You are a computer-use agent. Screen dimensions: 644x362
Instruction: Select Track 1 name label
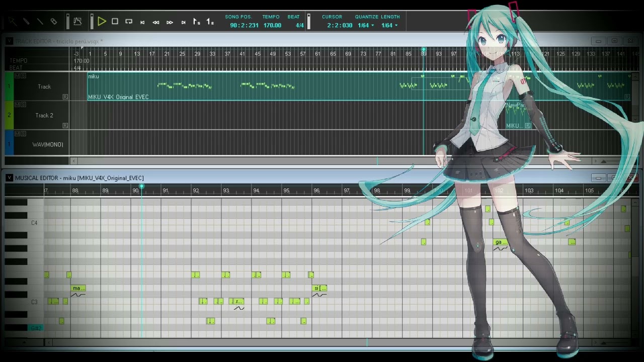coord(44,86)
